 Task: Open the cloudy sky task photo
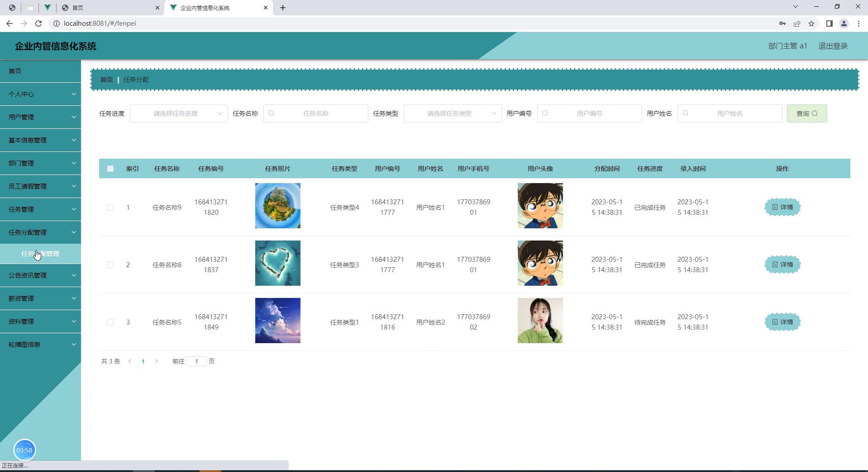(x=278, y=321)
